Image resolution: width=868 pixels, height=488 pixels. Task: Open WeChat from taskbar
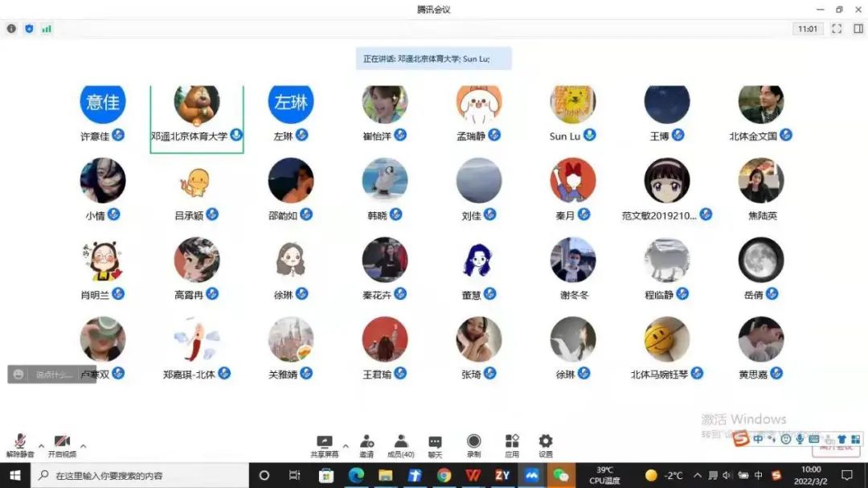click(x=561, y=475)
